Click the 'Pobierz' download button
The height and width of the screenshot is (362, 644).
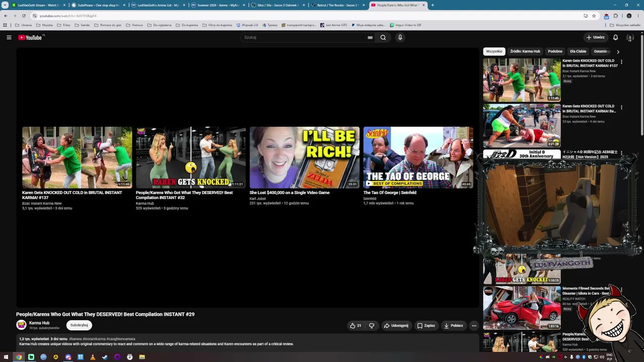pos(453,326)
